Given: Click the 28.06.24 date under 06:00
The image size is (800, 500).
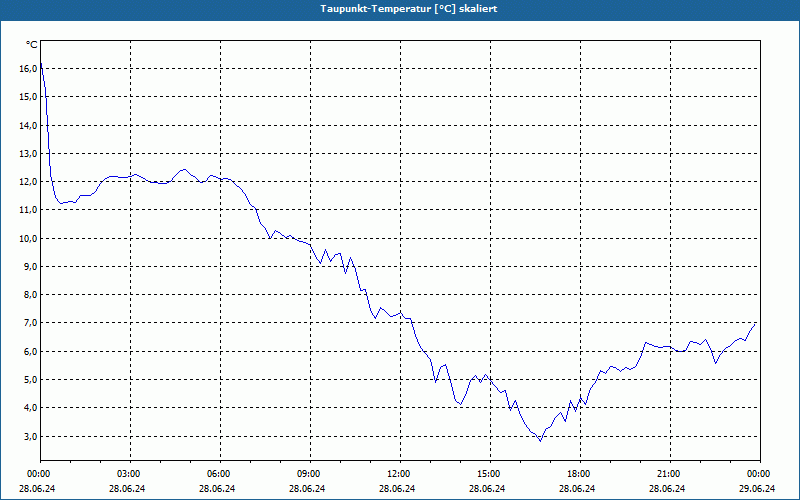Looking at the screenshot, I should (x=217, y=488).
